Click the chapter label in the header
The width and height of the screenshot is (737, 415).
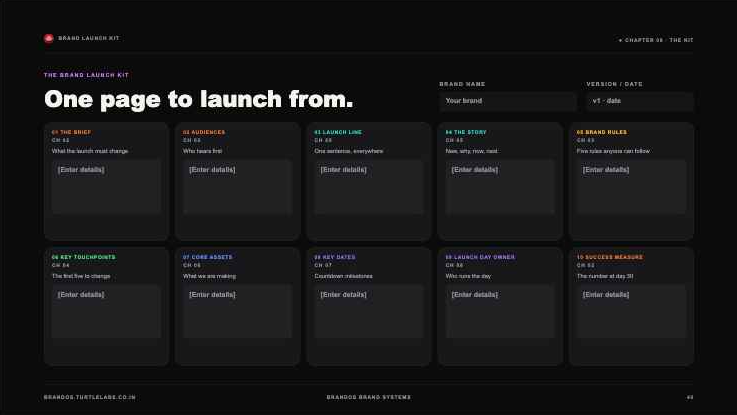coord(656,40)
